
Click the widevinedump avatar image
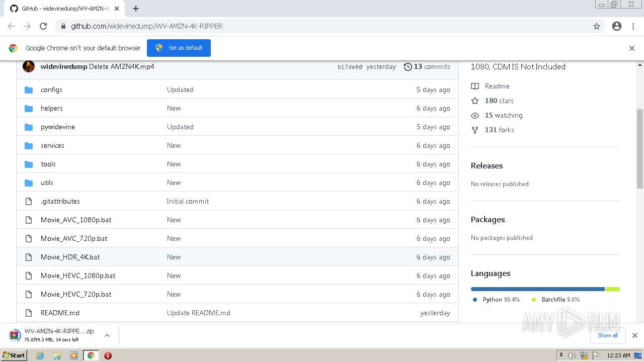[29, 66]
